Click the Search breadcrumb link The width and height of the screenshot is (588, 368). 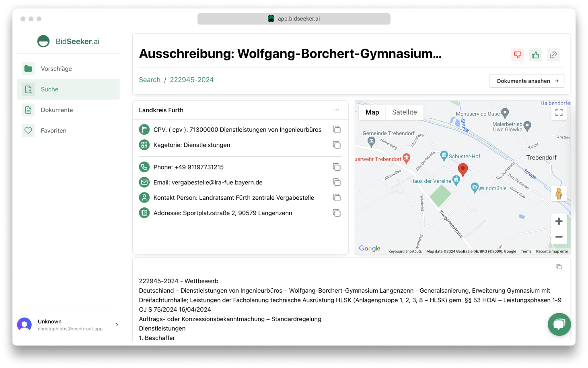pyautogui.click(x=150, y=80)
